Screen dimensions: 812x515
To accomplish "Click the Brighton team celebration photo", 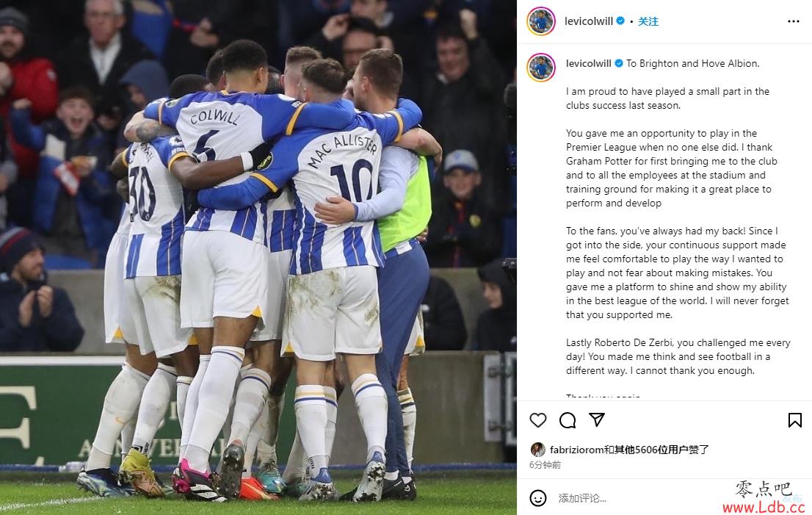I will point(258,257).
